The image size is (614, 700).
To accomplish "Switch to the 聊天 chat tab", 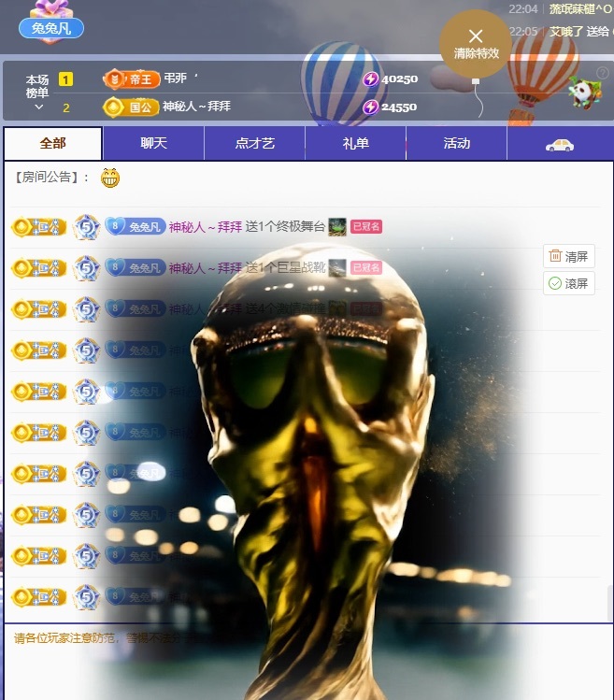I will pyautogui.click(x=153, y=143).
